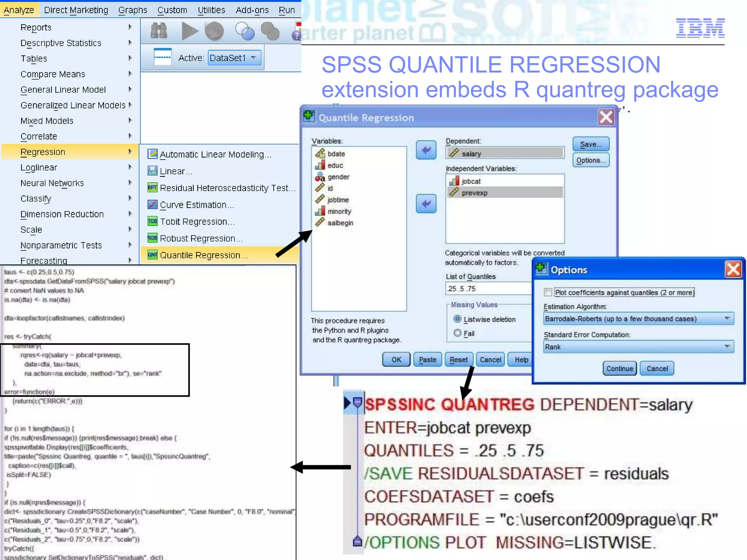Click the binoculars Find icon in toolbar
The width and height of the screenshot is (747, 560).
click(x=159, y=31)
